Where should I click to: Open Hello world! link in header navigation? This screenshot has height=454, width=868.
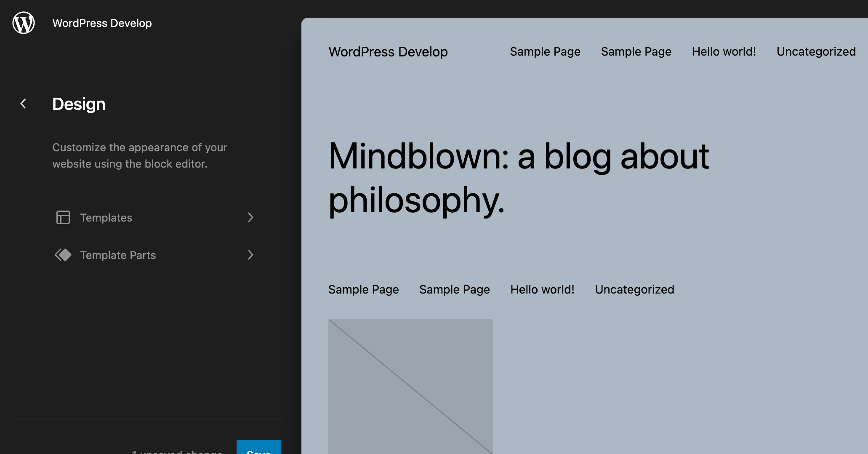click(x=724, y=51)
